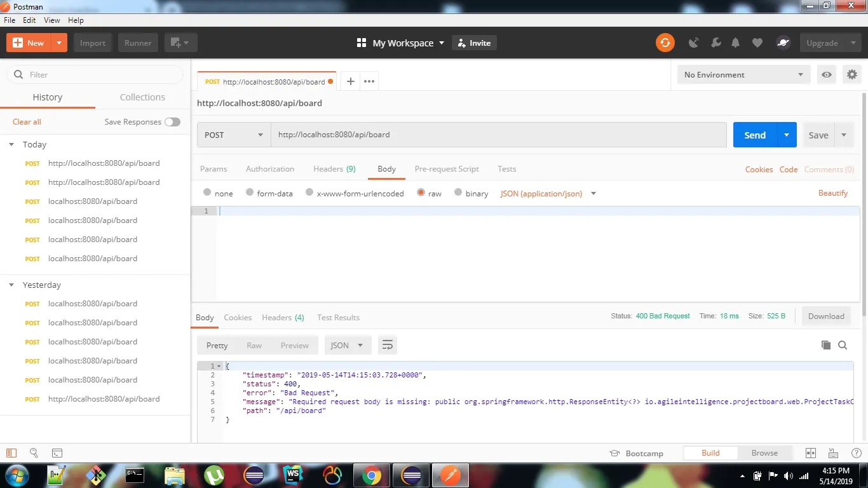Open the Postman console icon
This screenshot has height=488, width=868.
tap(57, 453)
